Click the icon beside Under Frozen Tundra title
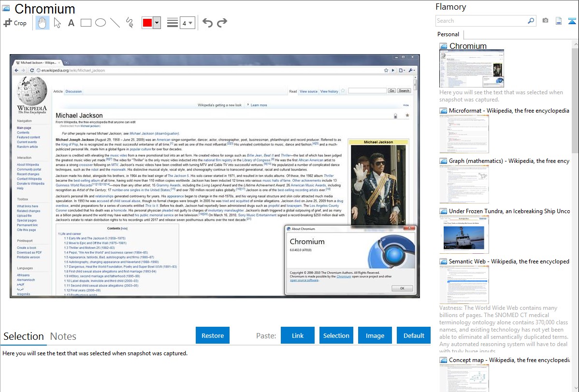 443,211
